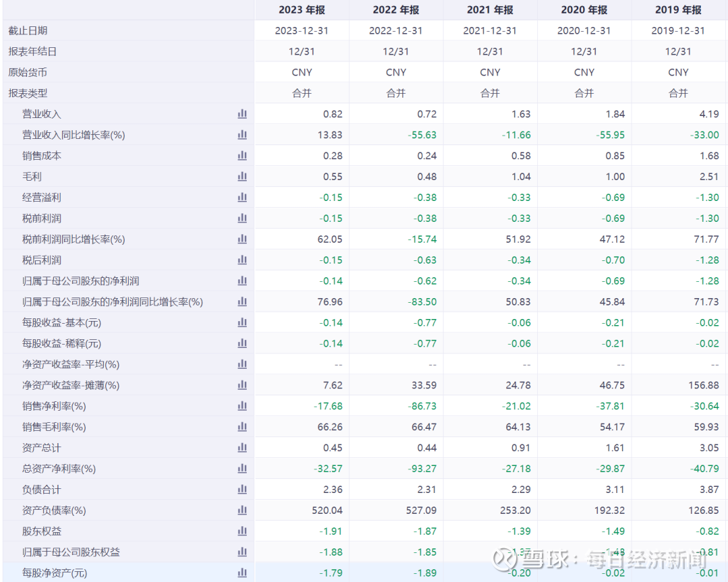The height and width of the screenshot is (582, 728).
Task: Click the 营业收入 row label
Action: [x=42, y=114]
